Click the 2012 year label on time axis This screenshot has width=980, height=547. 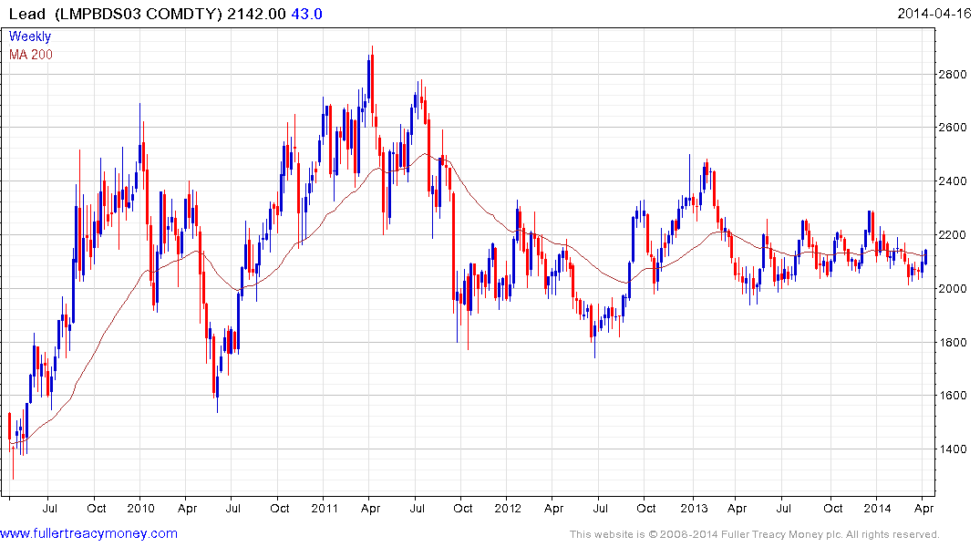(508, 508)
